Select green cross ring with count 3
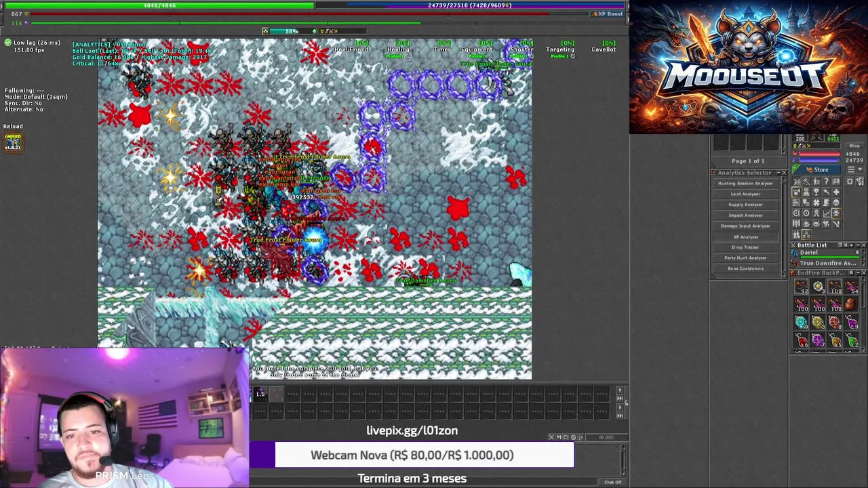868x488 pixels. coord(818,286)
